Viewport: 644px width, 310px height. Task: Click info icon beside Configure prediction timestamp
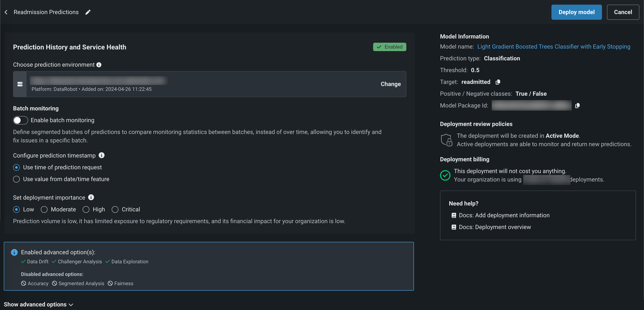tap(102, 155)
